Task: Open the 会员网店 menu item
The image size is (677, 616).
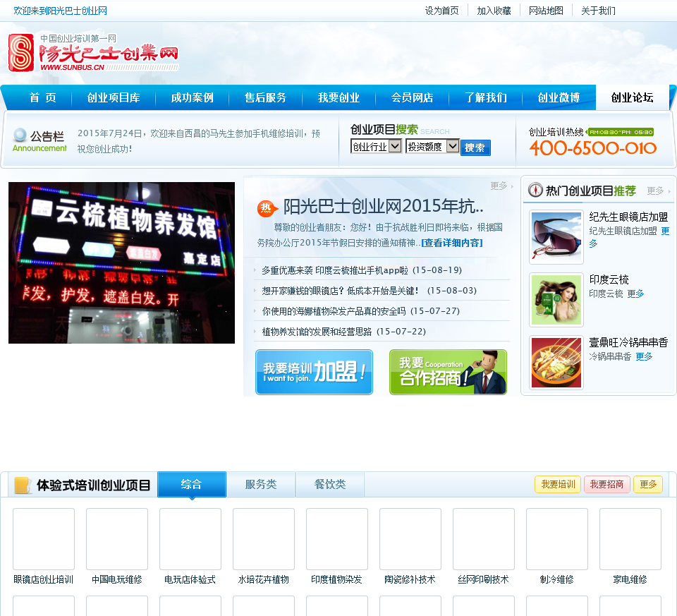Action: tap(413, 97)
